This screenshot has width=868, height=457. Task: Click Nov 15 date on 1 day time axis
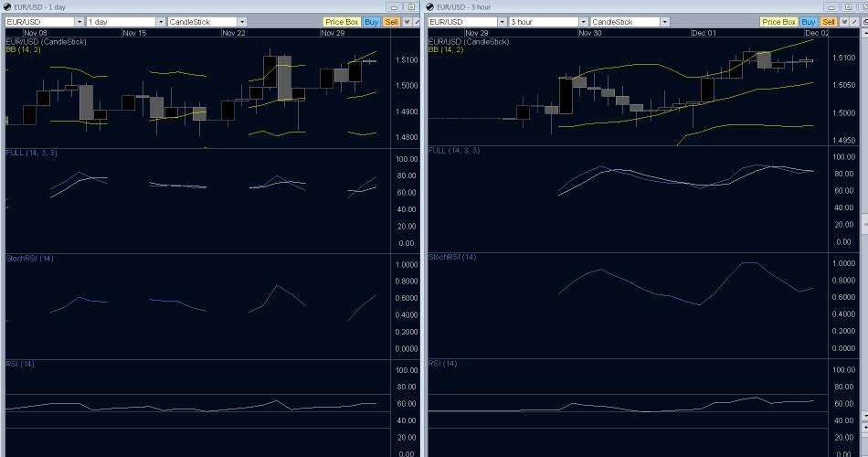134,33
